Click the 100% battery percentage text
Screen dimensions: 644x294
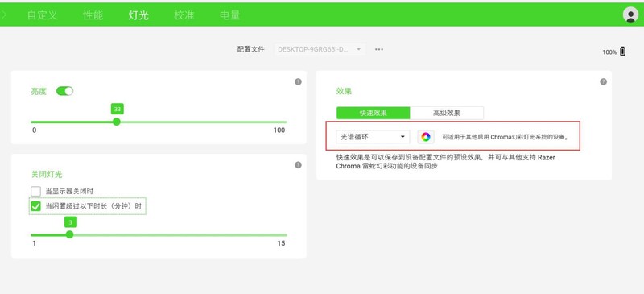click(609, 52)
